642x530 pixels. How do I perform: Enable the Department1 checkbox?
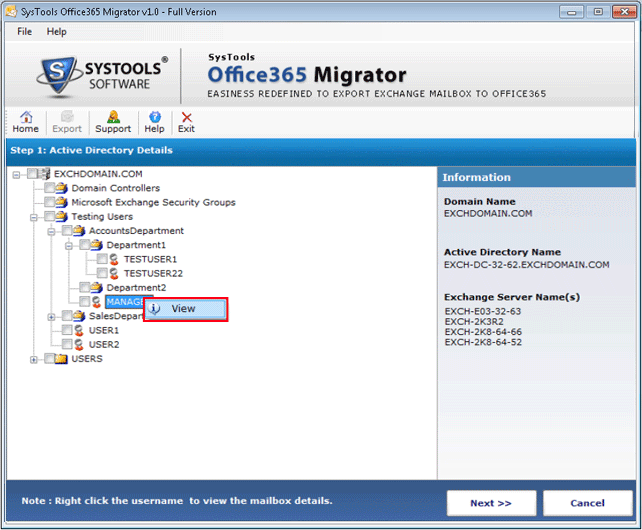[x=85, y=245]
